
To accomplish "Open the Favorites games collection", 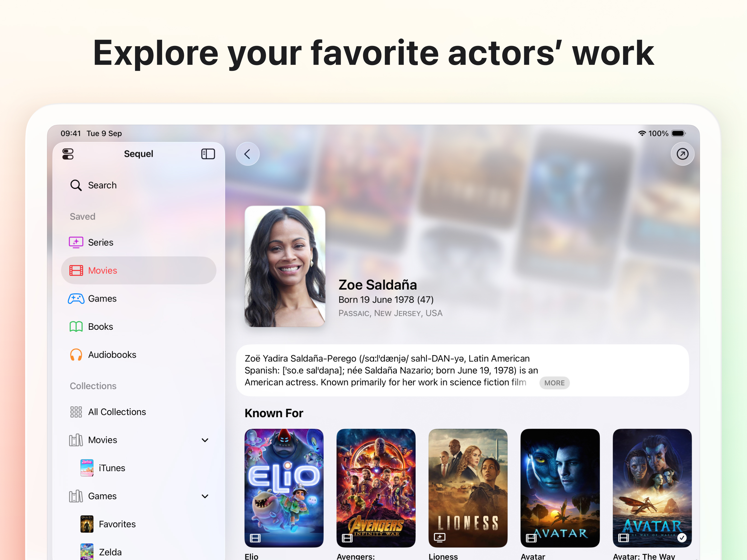I will (x=138, y=524).
